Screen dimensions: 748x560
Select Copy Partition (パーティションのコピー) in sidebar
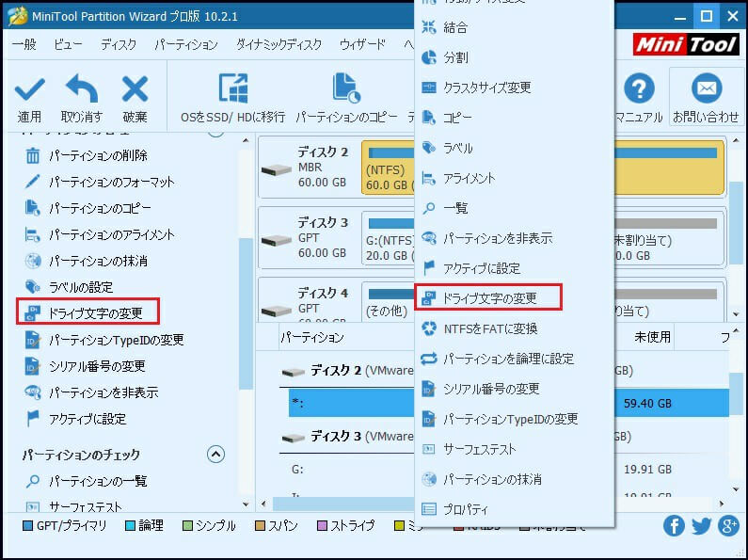point(88,208)
